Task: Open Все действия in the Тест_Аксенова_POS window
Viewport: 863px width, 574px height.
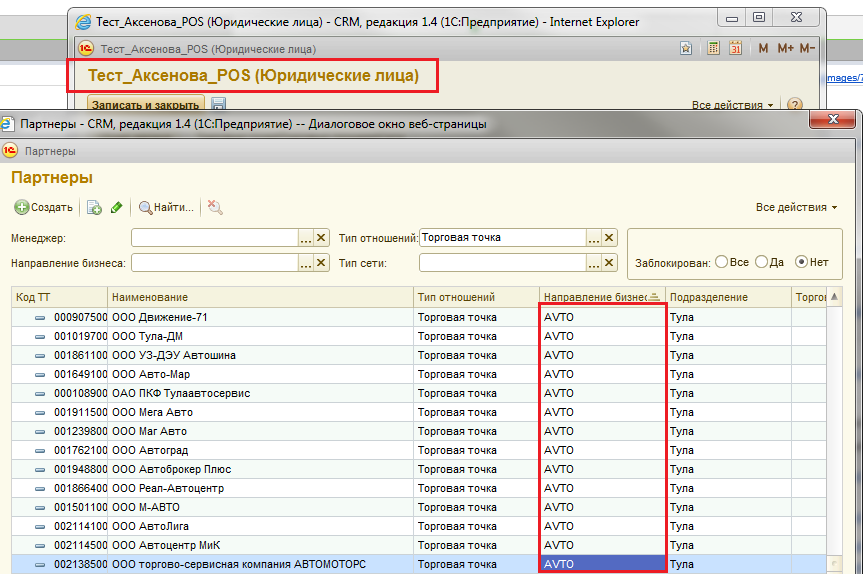Action: 732,105
